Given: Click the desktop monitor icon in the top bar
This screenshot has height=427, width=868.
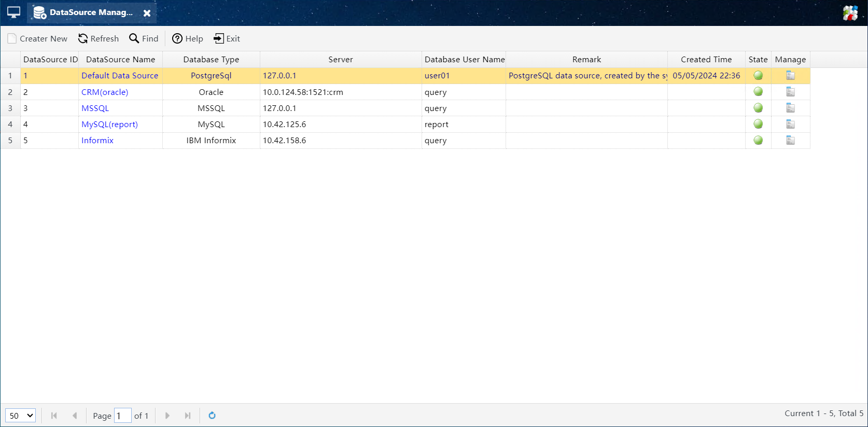Looking at the screenshot, I should point(13,12).
